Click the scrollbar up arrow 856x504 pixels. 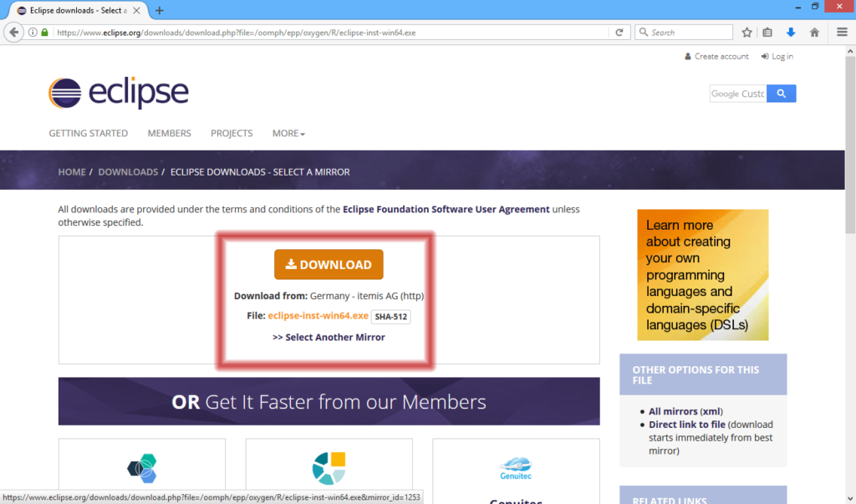coord(850,51)
